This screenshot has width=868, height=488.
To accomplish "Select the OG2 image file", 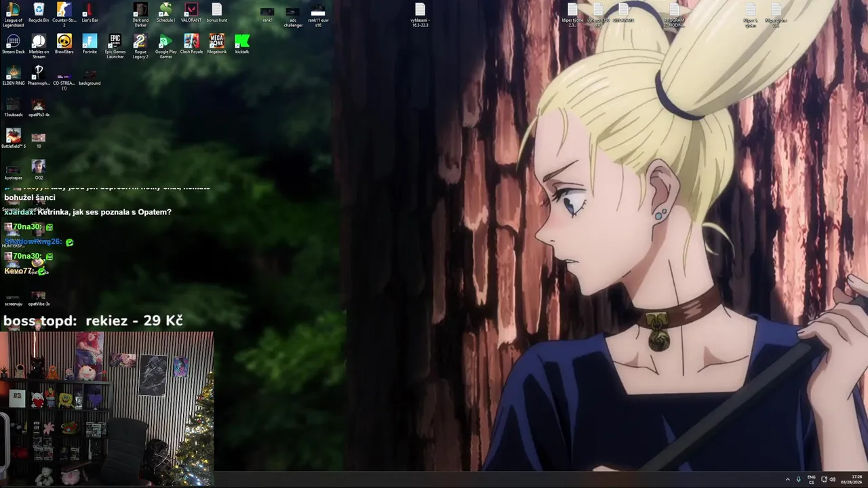I will point(39,170).
